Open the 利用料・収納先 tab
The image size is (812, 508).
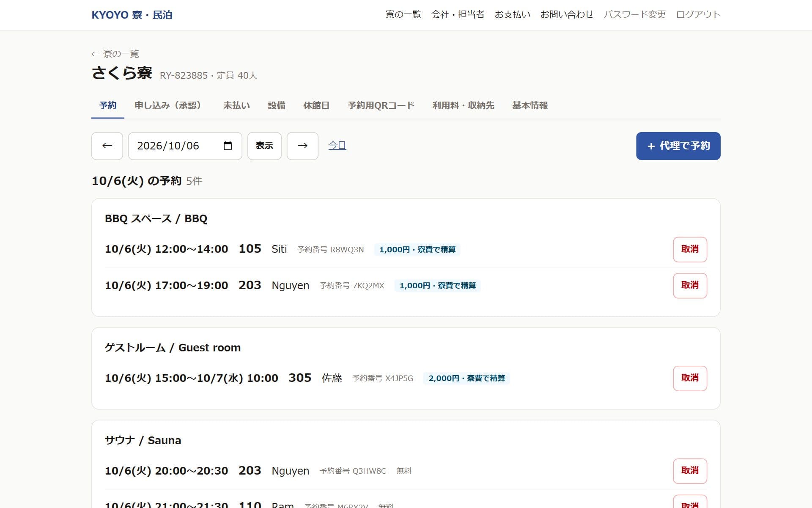tap(463, 105)
